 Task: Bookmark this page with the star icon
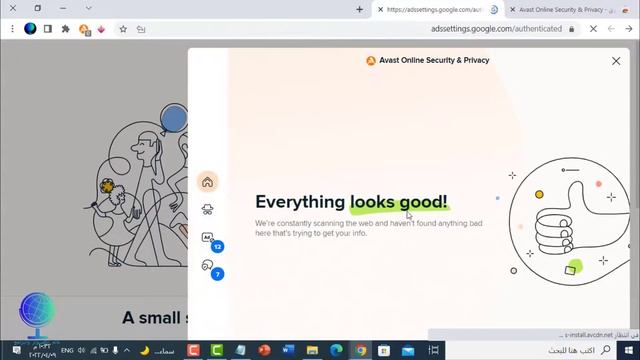pos(123,29)
